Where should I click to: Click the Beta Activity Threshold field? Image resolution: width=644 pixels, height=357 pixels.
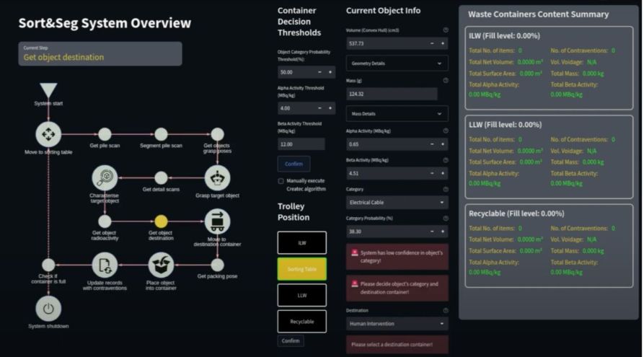301,144
